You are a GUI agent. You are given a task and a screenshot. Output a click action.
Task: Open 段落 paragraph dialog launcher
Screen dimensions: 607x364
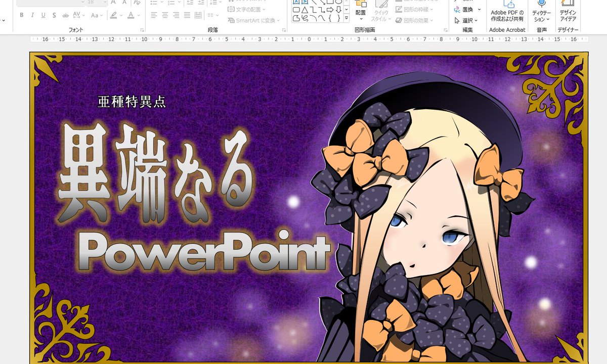click(284, 30)
